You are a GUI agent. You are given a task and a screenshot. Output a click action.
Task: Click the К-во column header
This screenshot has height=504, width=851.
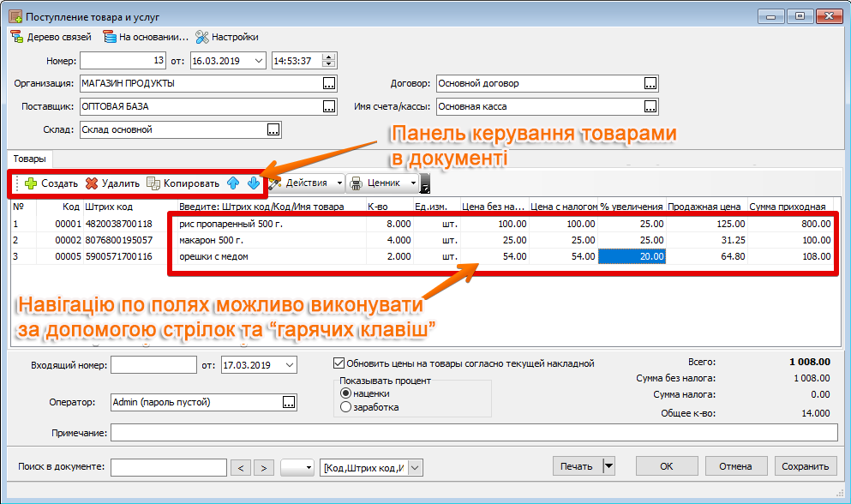tap(390, 207)
